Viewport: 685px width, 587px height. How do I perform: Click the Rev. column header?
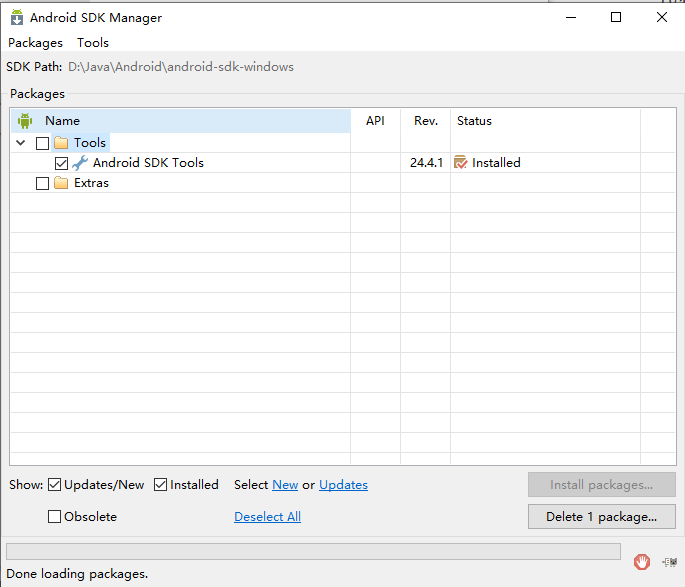[426, 121]
